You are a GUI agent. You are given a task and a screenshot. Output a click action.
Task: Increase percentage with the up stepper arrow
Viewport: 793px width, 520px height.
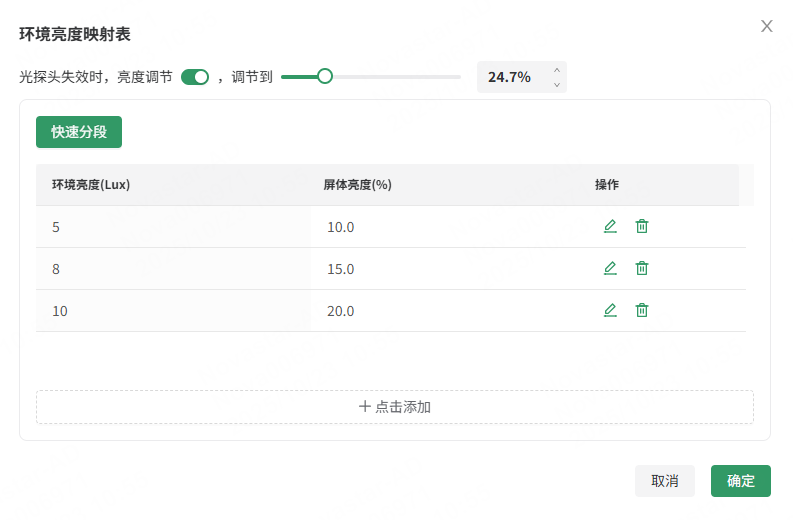coord(557,70)
